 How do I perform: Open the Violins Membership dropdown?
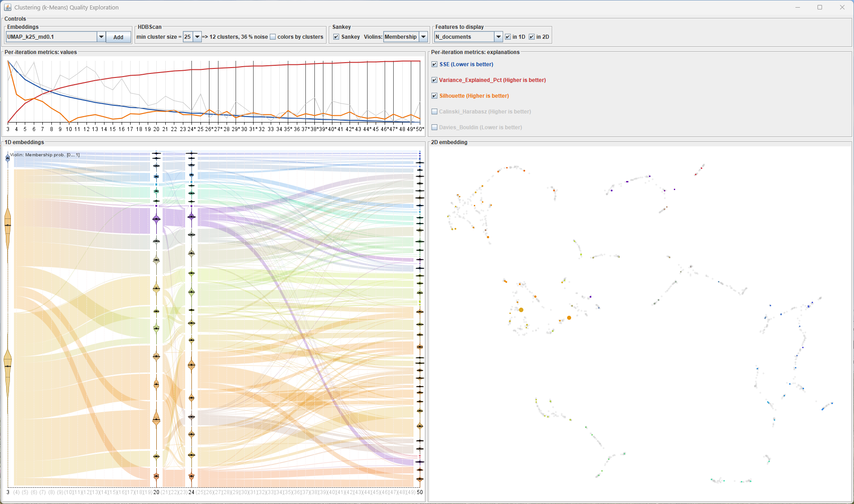click(x=405, y=37)
